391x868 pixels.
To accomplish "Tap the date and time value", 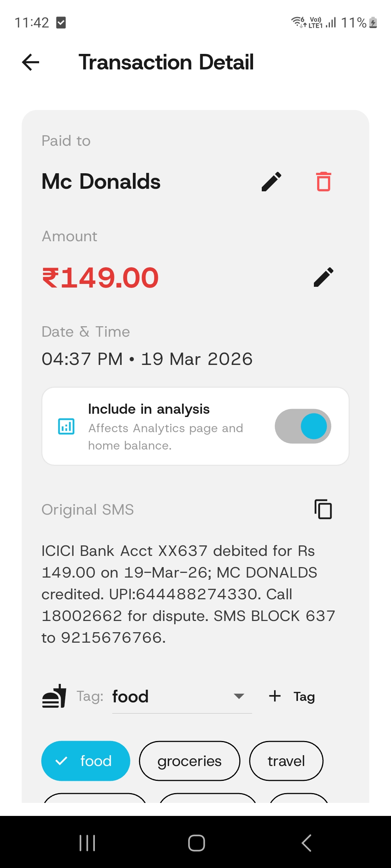I will [x=147, y=359].
